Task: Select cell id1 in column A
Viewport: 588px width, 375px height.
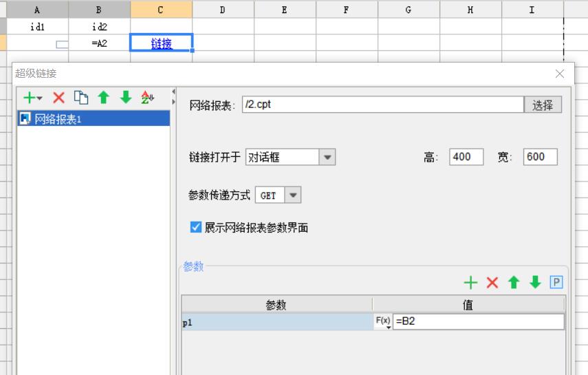Action: coord(38,26)
